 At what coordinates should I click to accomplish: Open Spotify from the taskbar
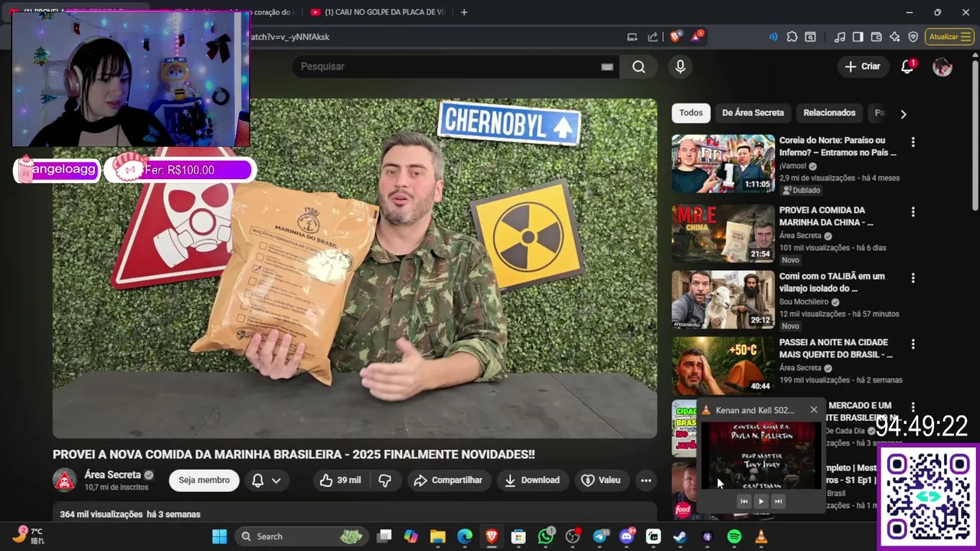click(734, 536)
